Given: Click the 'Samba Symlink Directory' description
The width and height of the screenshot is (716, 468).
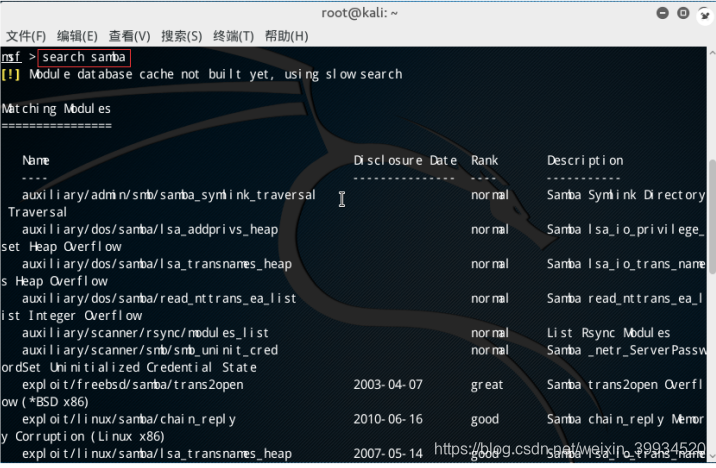Looking at the screenshot, I should (x=626, y=195).
